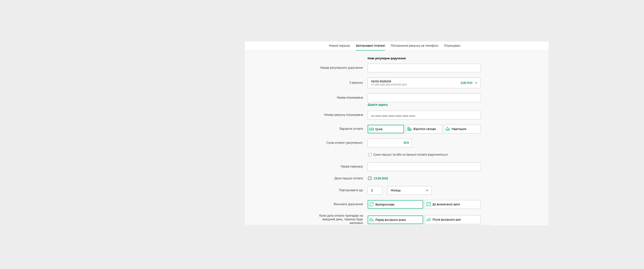Tick the checkbox for differing first/last payment sums
This screenshot has height=269, width=644.
pos(370,155)
